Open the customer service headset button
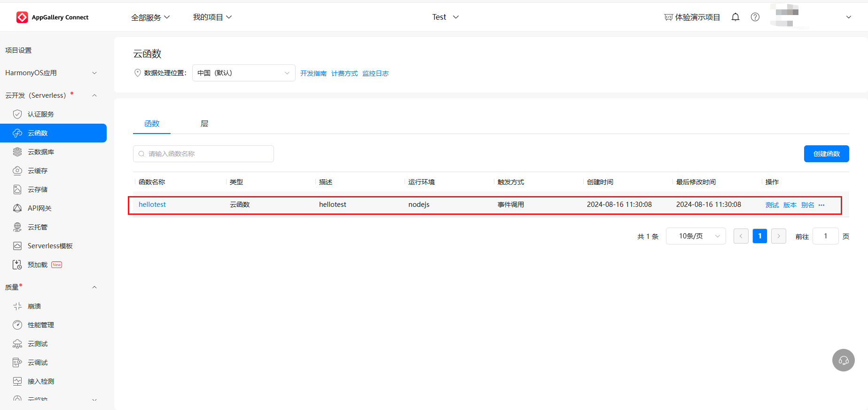This screenshot has width=868, height=410. [x=844, y=360]
